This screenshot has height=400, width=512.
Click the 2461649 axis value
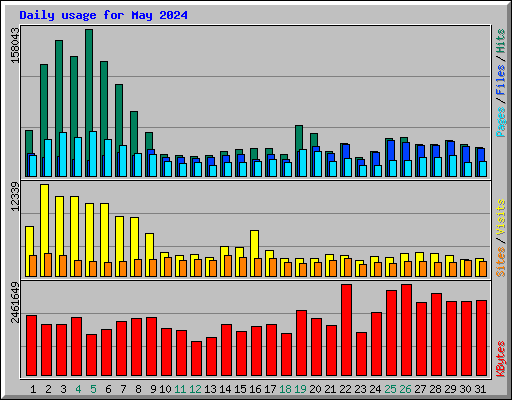click(x=15, y=302)
